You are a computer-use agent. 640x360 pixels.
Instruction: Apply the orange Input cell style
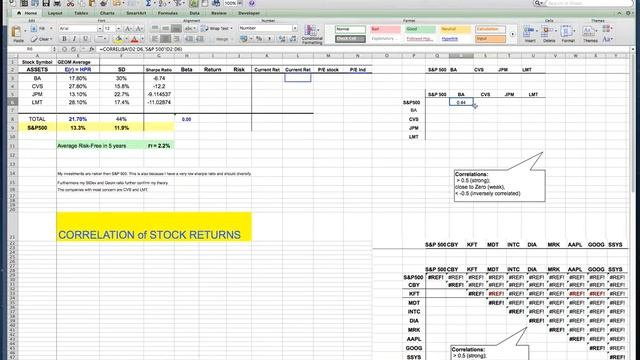pyautogui.click(x=490, y=39)
